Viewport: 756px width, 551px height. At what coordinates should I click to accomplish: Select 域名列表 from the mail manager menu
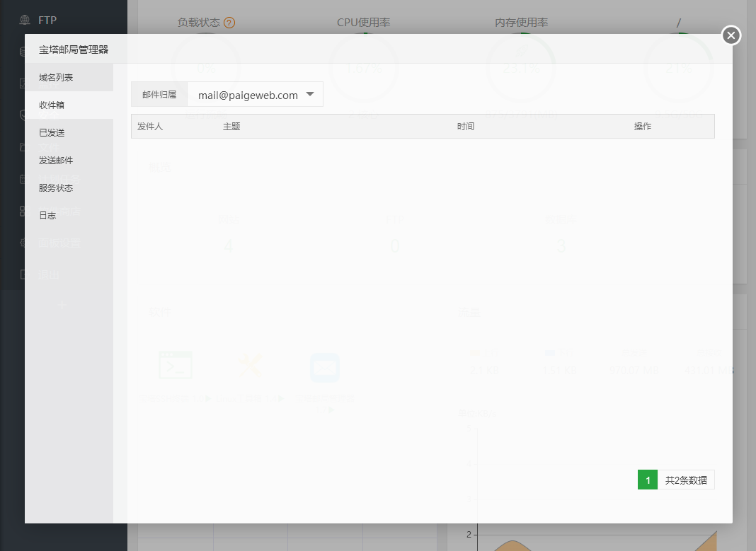tap(56, 77)
